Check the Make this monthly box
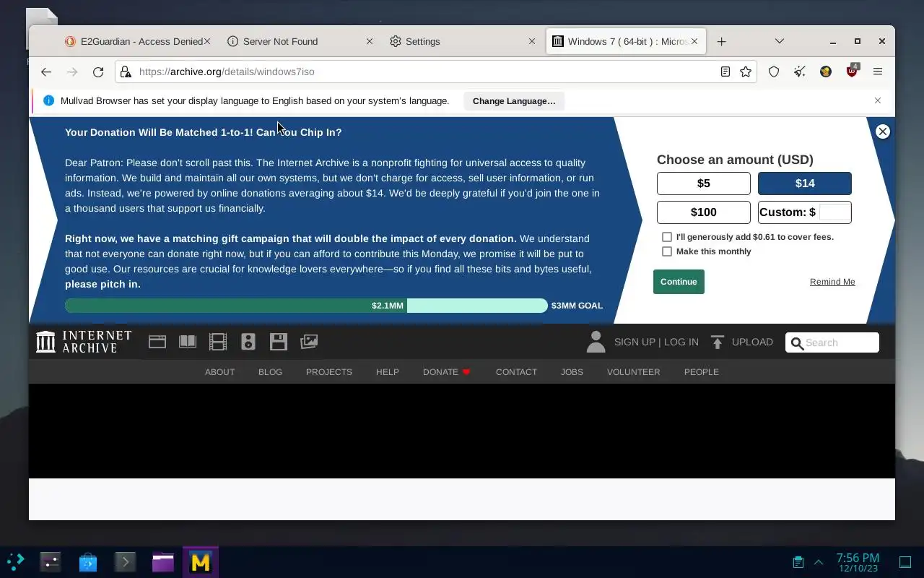Screen dimensions: 924x578 (x=667, y=251)
